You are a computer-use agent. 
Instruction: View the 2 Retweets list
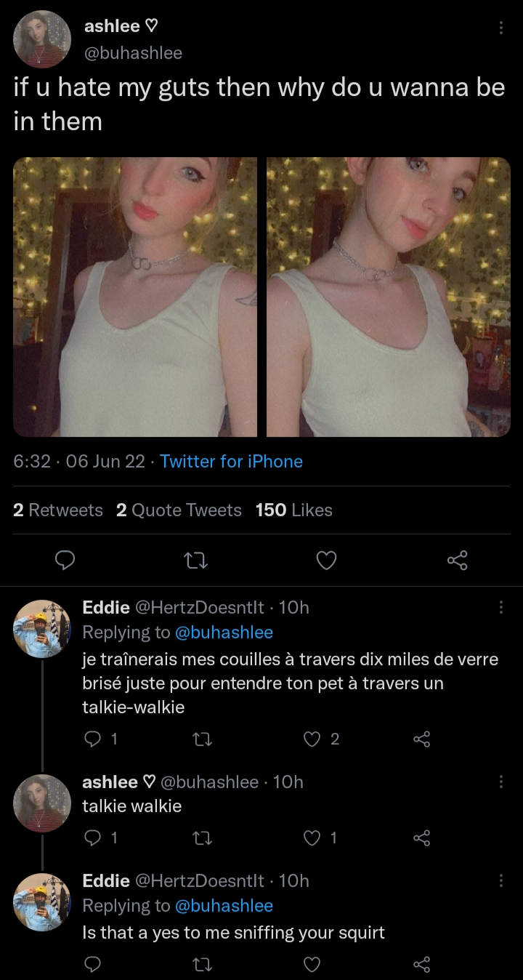(58, 510)
